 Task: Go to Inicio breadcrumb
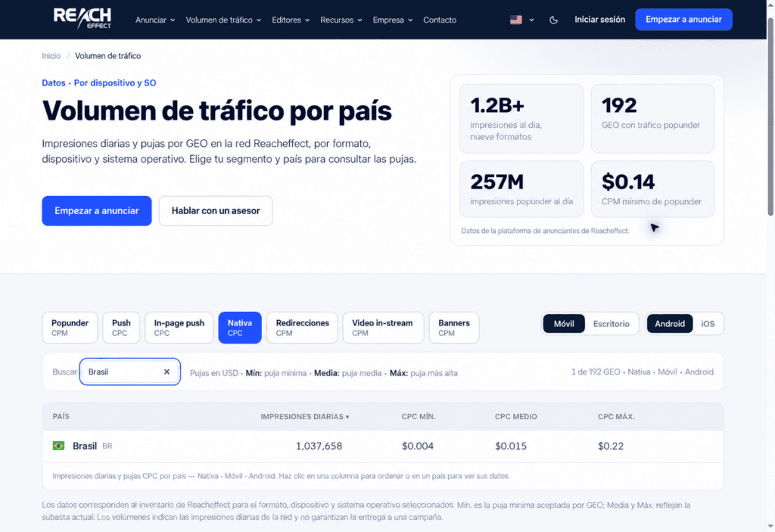point(51,56)
